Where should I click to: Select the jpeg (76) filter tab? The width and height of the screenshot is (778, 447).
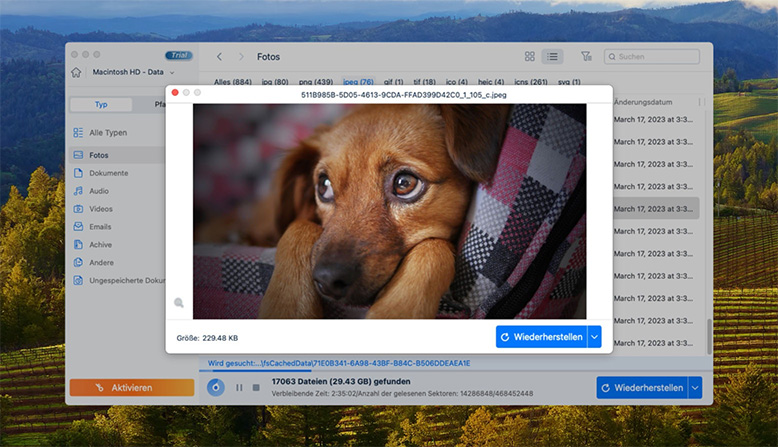358,82
